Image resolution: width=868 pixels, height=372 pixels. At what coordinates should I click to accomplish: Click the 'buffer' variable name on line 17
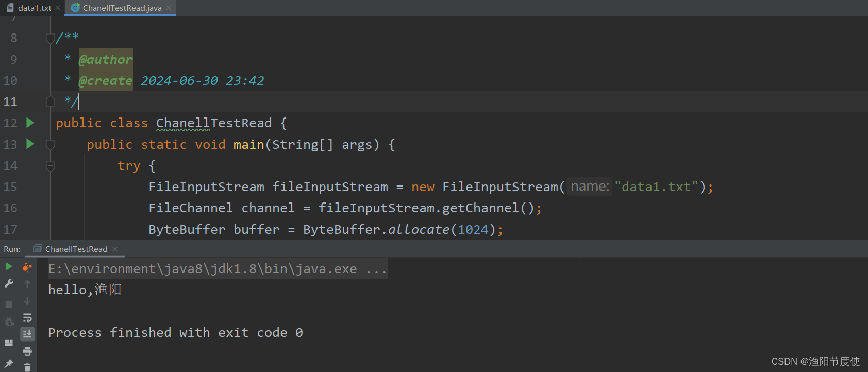256,229
